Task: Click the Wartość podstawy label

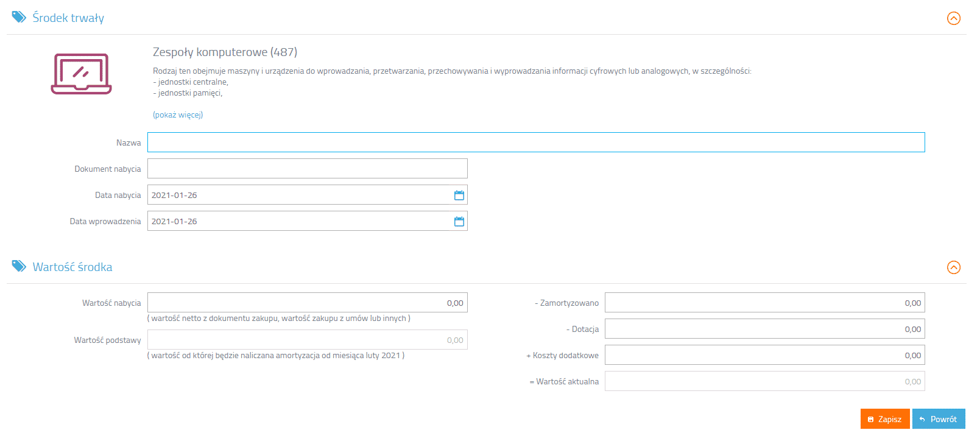Action: [x=107, y=340]
